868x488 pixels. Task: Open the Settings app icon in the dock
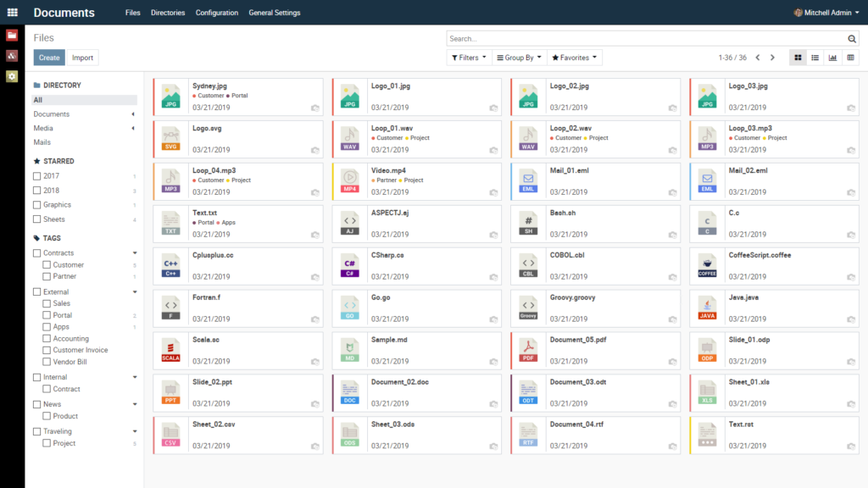[11, 76]
